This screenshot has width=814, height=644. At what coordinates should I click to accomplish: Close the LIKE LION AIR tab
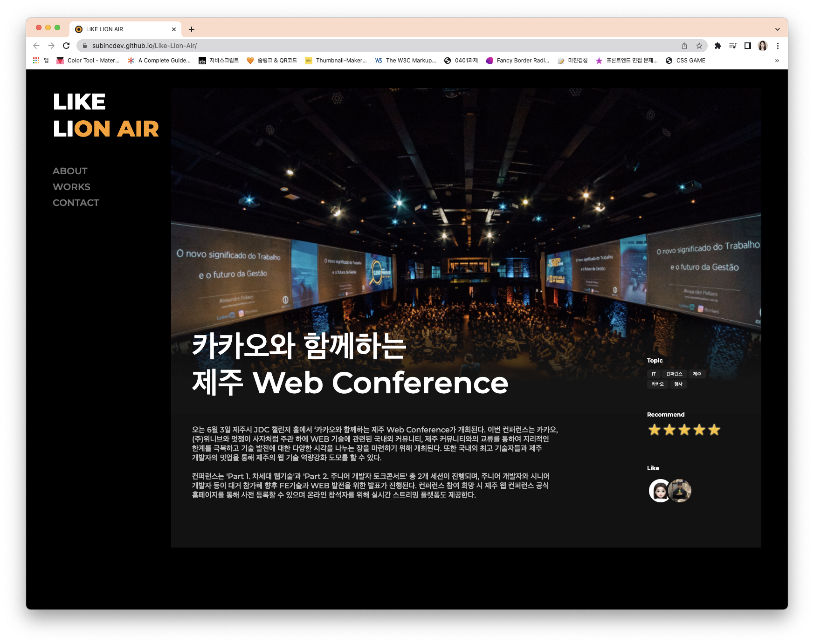(x=174, y=29)
